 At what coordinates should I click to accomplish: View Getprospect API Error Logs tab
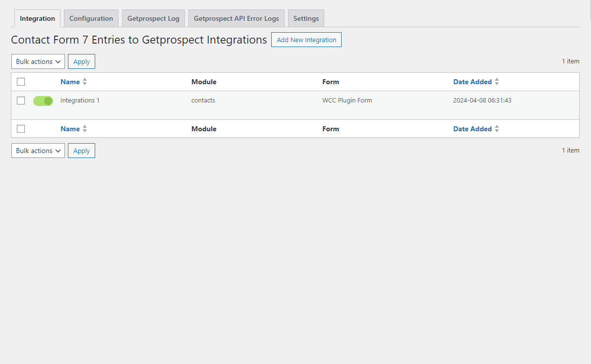coord(236,18)
